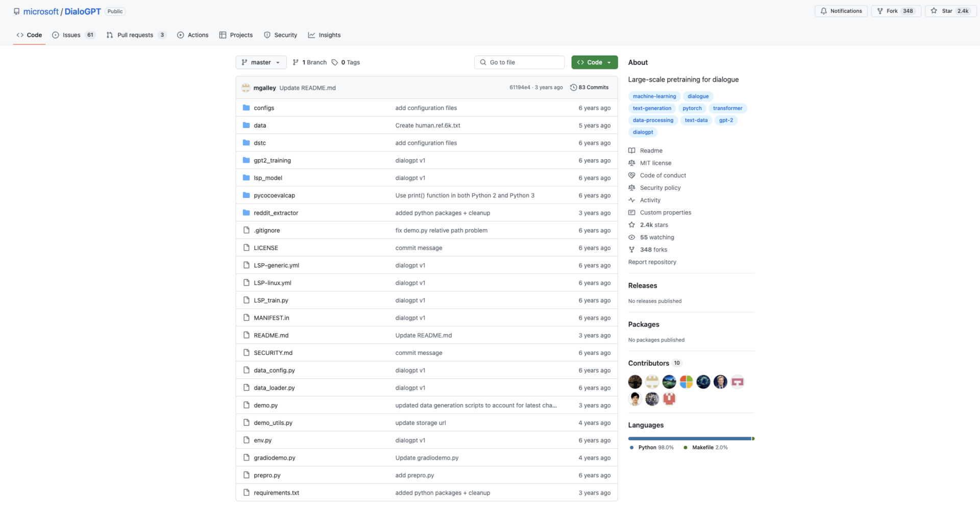Open the Code tab

[x=29, y=35]
